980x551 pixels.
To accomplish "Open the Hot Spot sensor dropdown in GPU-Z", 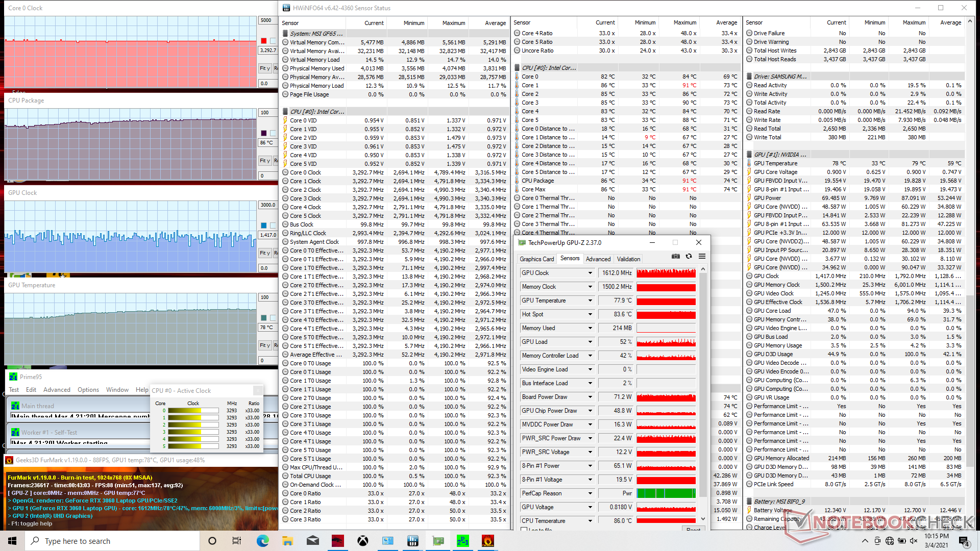I will click(x=590, y=314).
